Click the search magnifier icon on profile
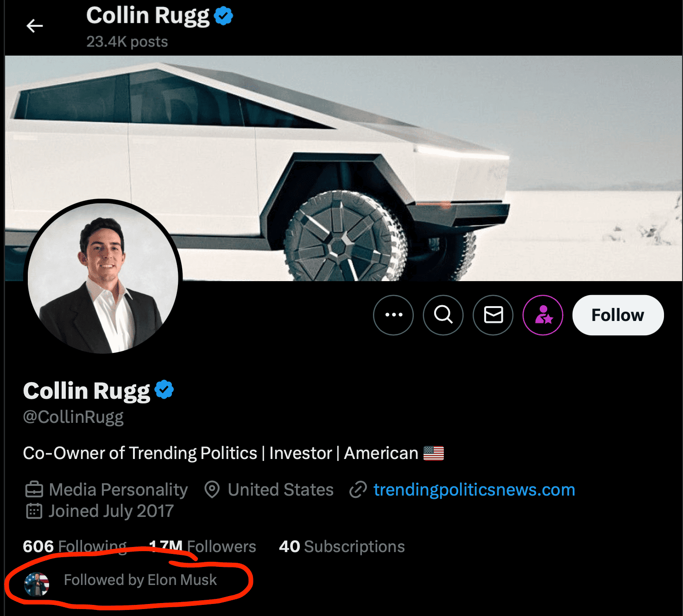Screen dimensions: 683x616 tap(443, 315)
